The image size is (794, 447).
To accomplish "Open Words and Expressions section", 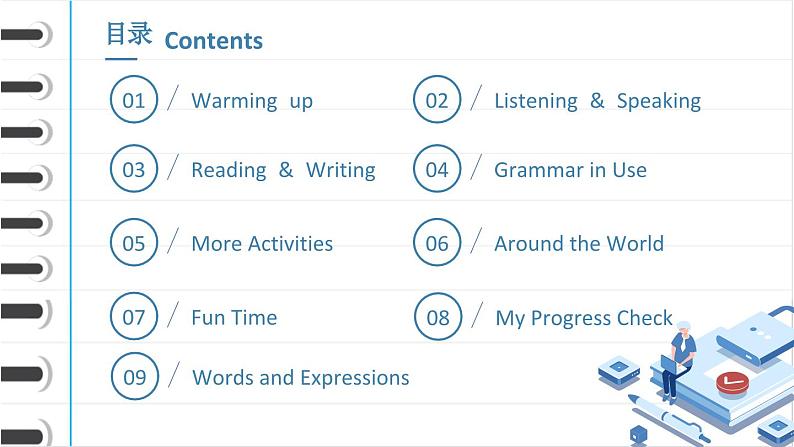I will (x=300, y=378).
